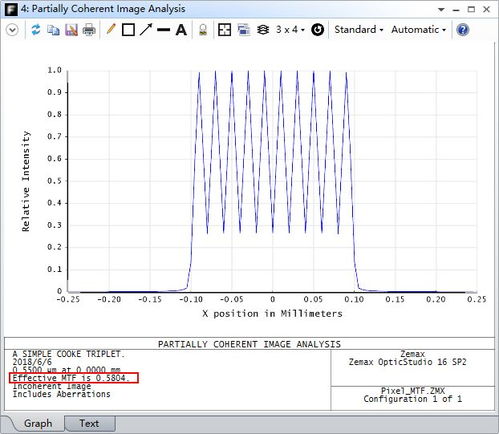Click the Update refresh icon

tap(36, 30)
